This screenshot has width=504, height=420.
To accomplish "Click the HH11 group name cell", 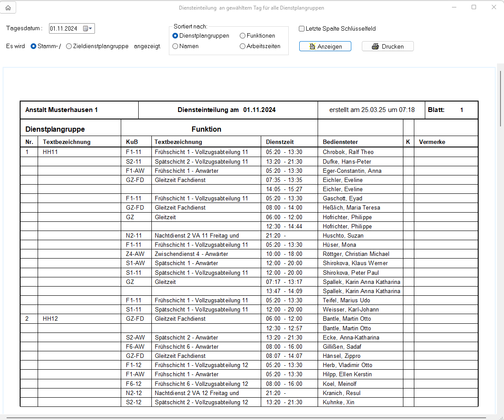I will click(50, 152).
